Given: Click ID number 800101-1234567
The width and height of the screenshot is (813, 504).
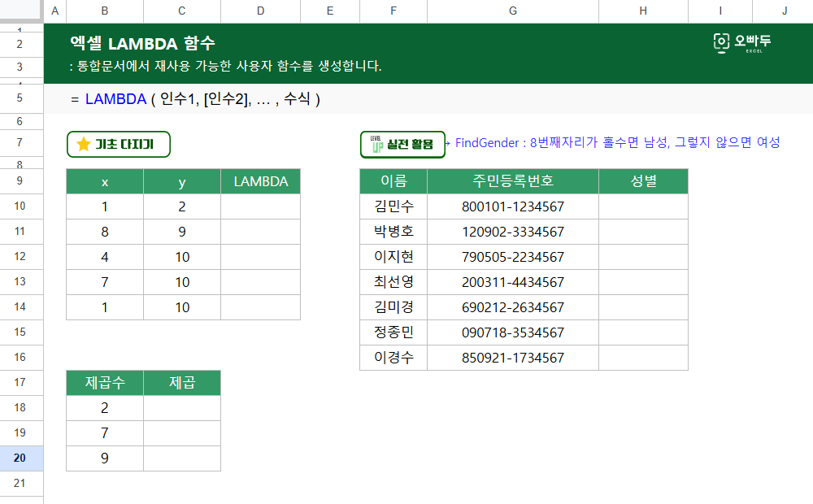Looking at the screenshot, I should coord(513,206).
